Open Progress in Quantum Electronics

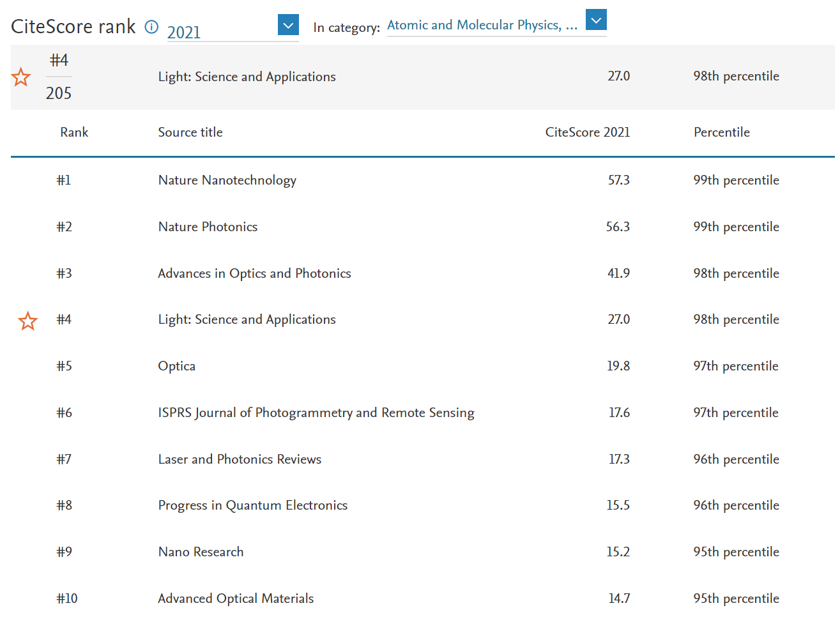253,505
